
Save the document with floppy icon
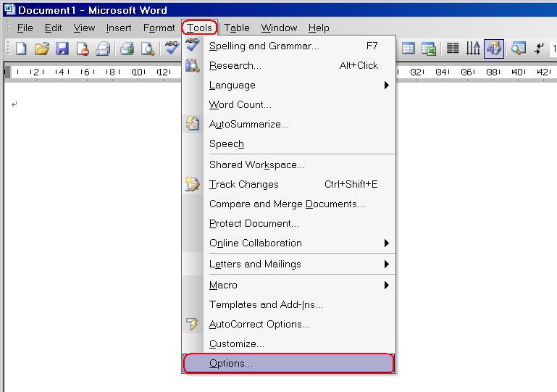click(x=62, y=49)
